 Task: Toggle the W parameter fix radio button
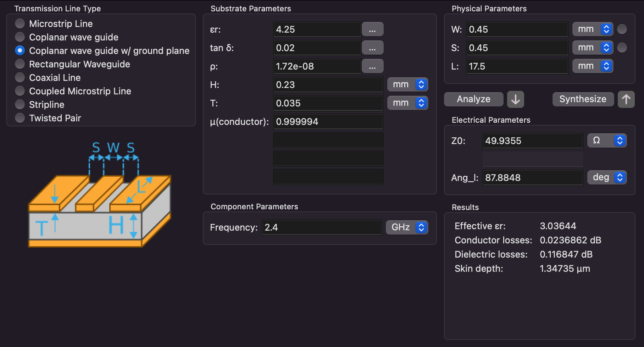[x=622, y=29]
